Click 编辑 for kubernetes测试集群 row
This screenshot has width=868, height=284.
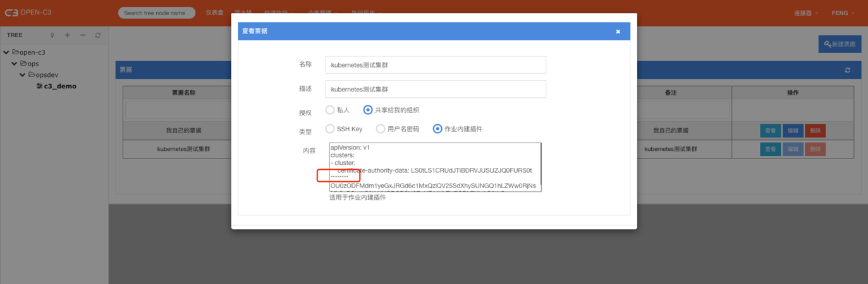793,149
